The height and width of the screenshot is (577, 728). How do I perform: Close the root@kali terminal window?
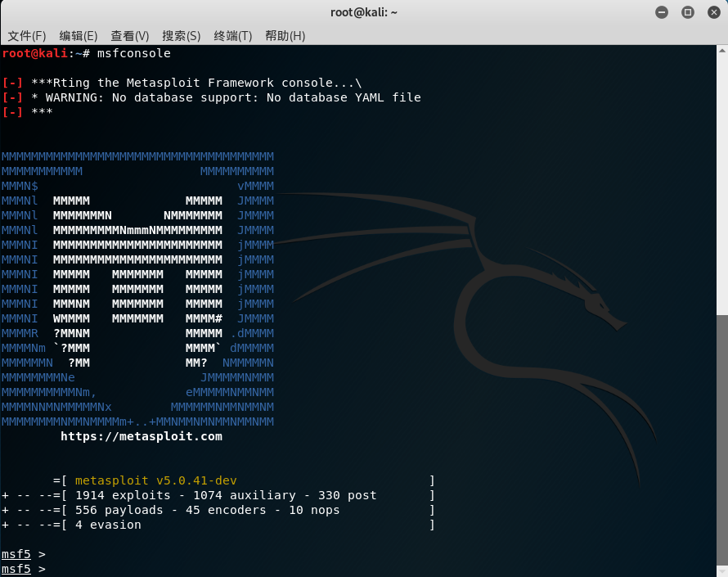pos(713,12)
